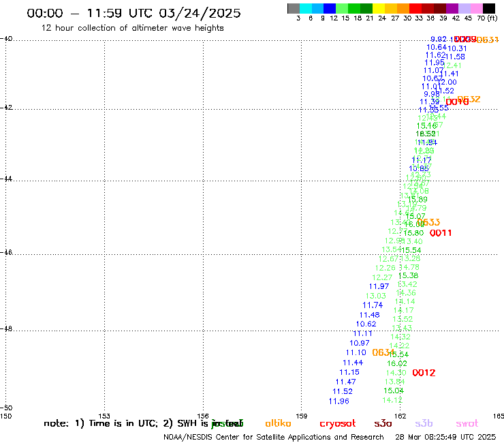Click the wave height value '12.27'
The image size is (504, 443).
coord(382,277)
